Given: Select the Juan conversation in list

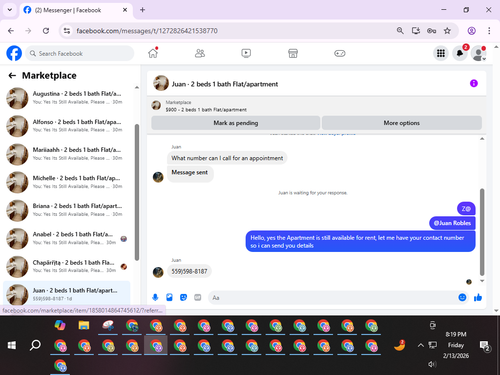Looking at the screenshot, I should point(67,294).
